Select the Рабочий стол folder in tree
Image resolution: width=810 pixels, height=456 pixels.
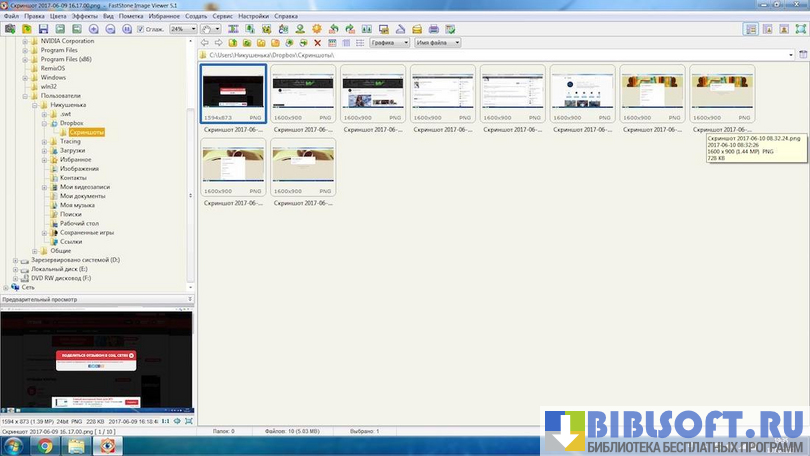80,223
